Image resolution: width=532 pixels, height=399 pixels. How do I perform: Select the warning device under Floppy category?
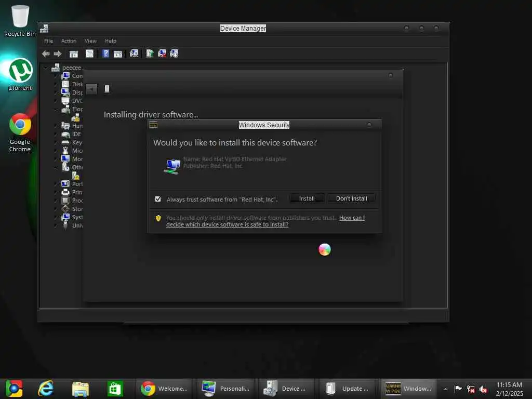coord(75,118)
